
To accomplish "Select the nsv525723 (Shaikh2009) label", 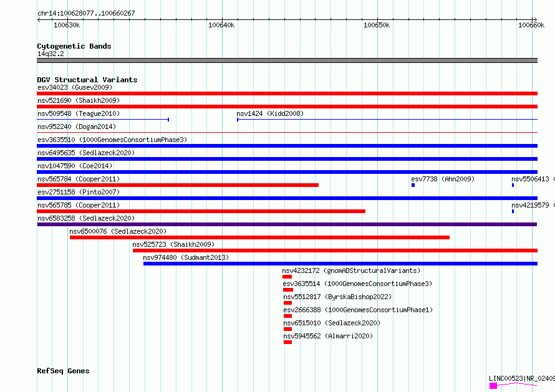I will click(x=173, y=244).
